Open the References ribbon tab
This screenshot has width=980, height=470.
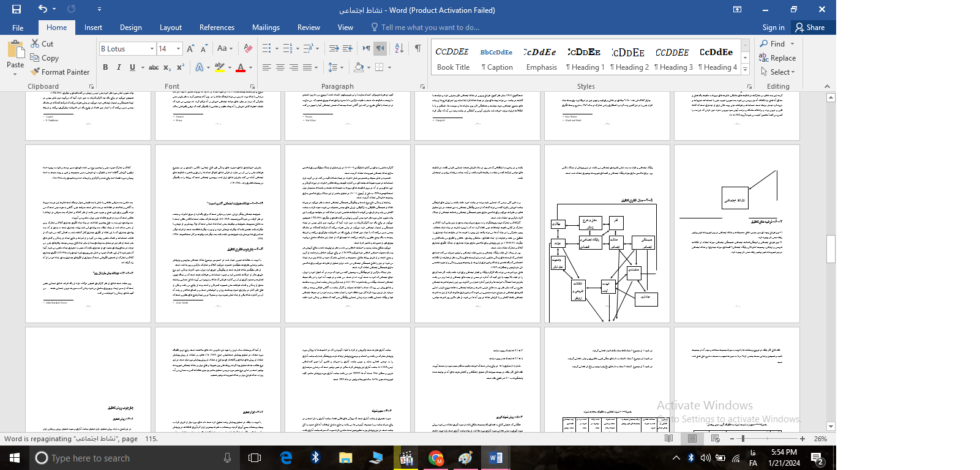[x=217, y=28]
